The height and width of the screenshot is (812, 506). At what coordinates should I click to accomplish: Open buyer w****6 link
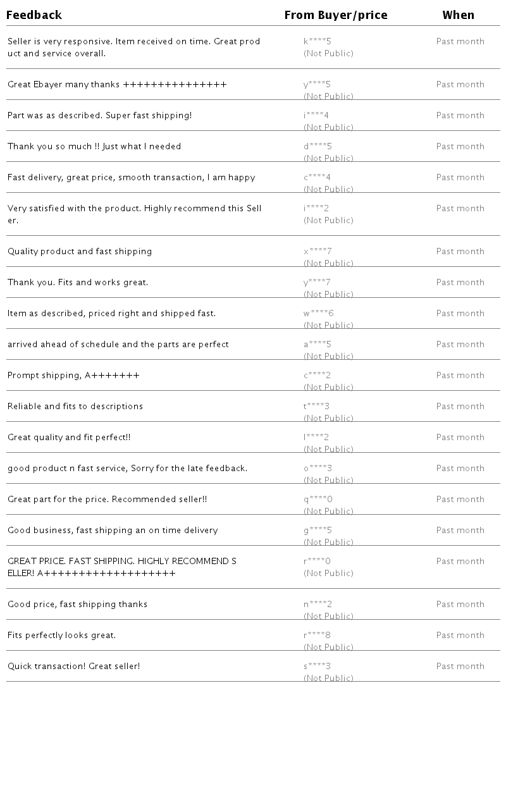(x=318, y=314)
